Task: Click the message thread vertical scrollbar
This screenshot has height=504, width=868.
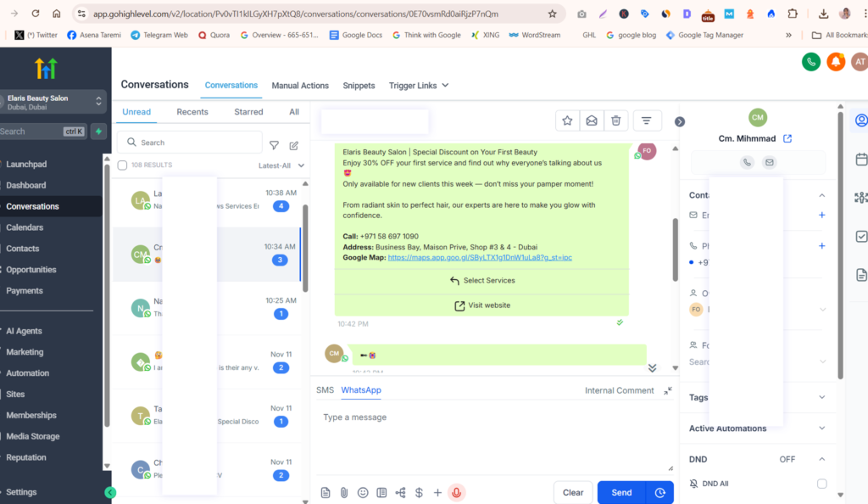Action: click(x=675, y=249)
